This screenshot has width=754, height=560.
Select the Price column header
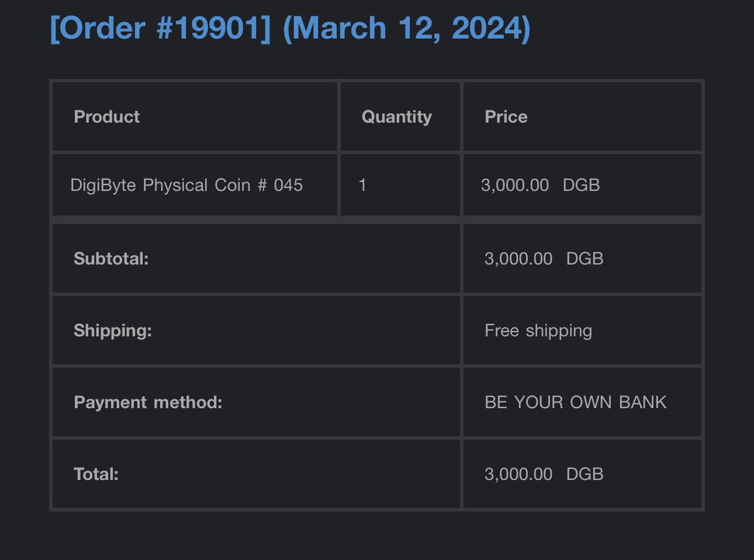506,117
